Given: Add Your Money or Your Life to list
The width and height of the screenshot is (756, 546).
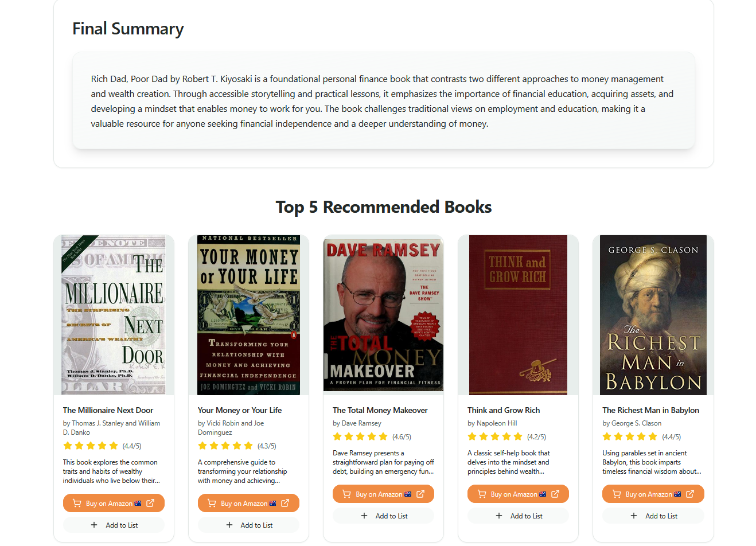Looking at the screenshot, I should click(249, 525).
